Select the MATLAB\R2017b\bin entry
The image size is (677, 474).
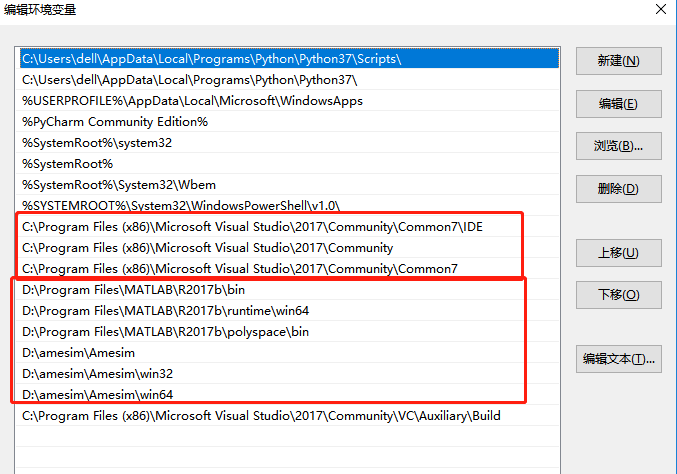pos(288,290)
